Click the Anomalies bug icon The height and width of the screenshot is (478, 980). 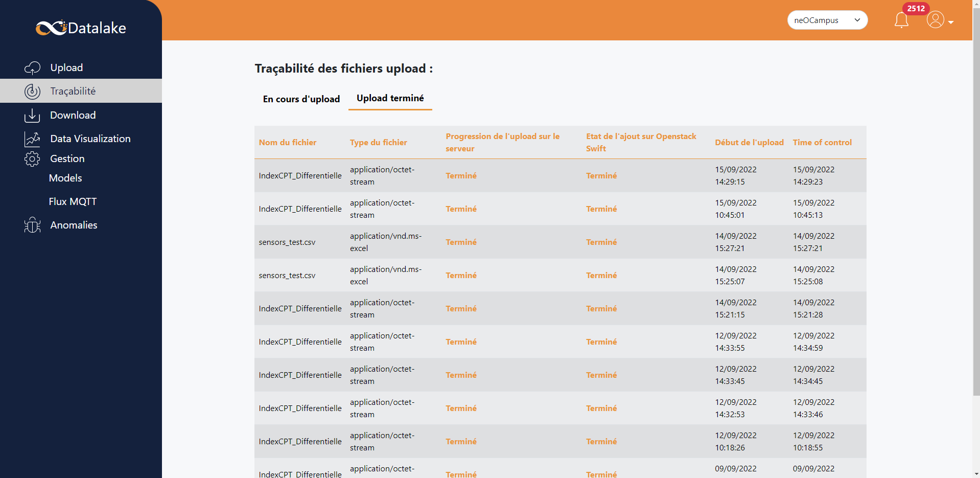pyautogui.click(x=32, y=225)
